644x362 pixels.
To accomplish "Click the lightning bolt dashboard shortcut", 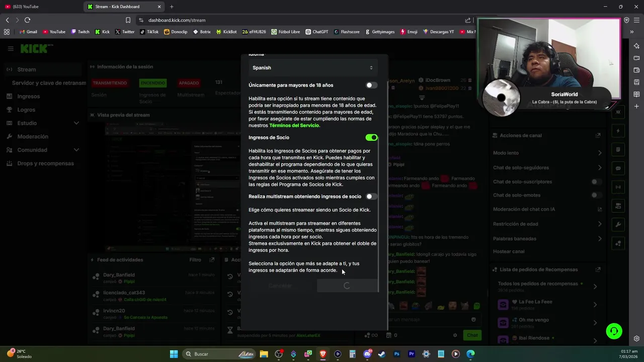I will (x=618, y=131).
